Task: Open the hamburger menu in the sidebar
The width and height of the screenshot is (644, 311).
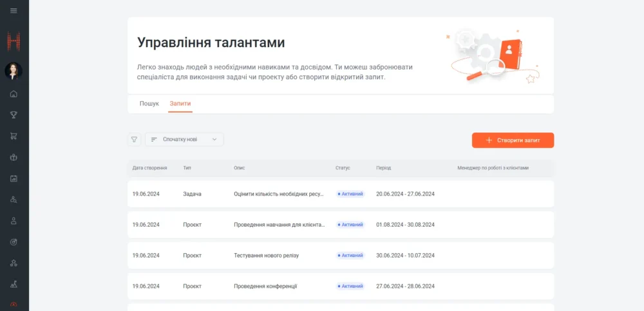Action: (14, 11)
